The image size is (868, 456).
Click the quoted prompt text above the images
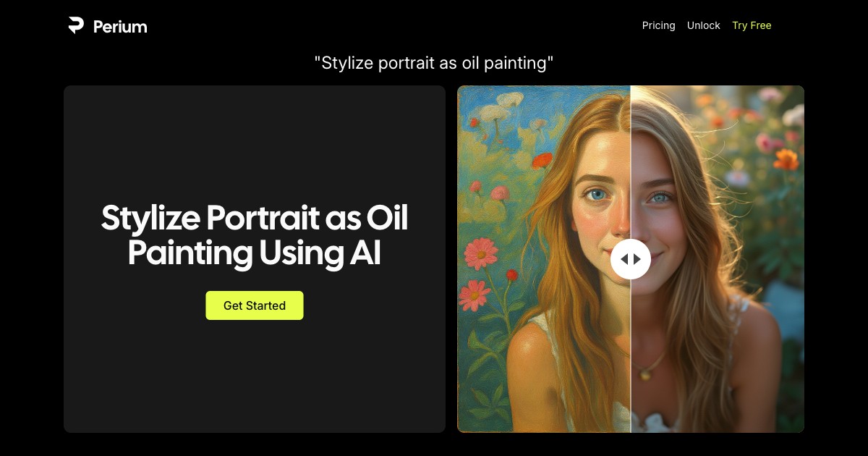pyautogui.click(x=434, y=63)
